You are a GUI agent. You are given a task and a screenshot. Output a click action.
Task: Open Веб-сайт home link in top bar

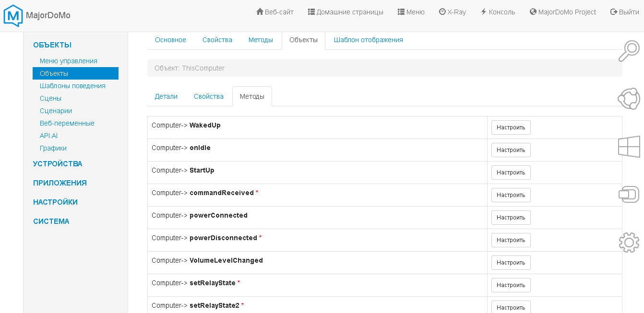pos(275,12)
